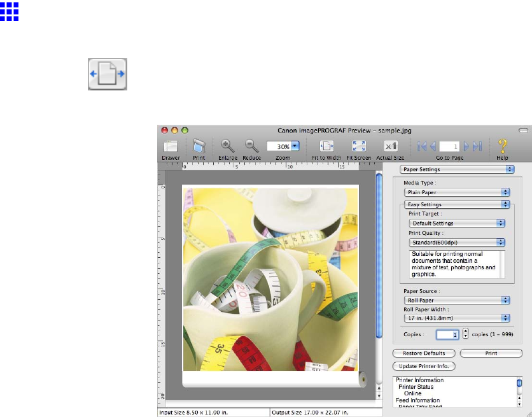
Task: Go to the first page arrow
Action: pyautogui.click(x=422, y=146)
